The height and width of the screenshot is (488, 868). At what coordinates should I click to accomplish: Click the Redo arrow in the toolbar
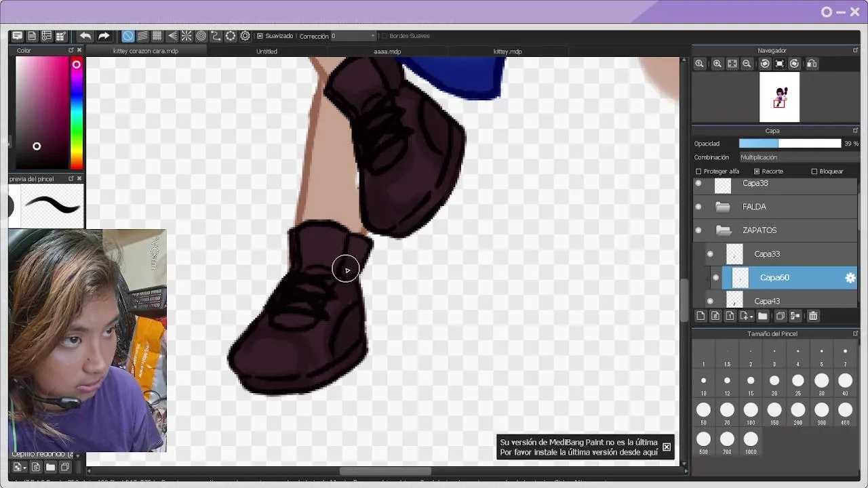pos(104,36)
